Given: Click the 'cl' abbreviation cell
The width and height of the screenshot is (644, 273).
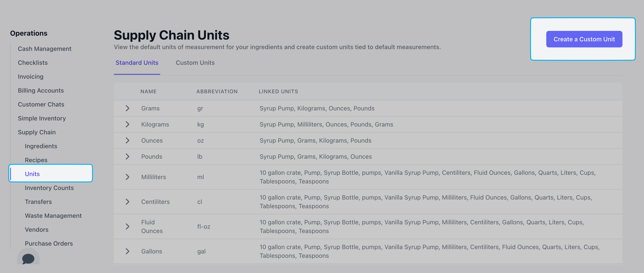Looking at the screenshot, I should point(200,201).
